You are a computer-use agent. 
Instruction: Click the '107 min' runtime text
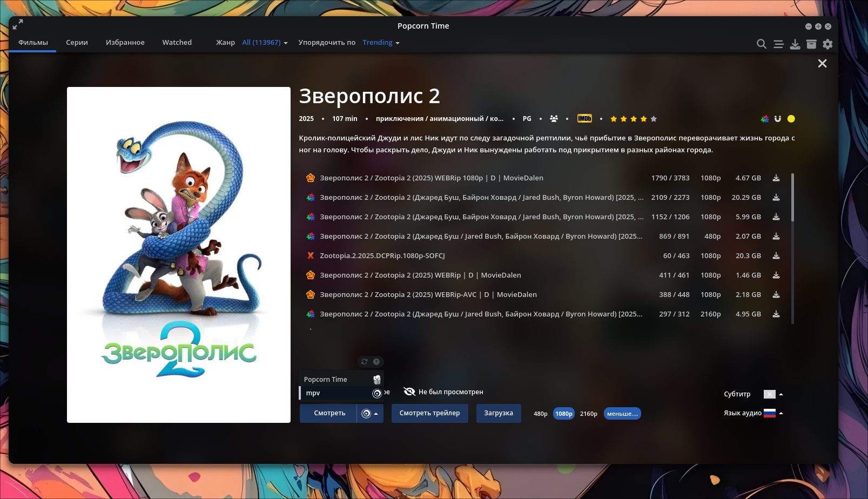tap(345, 119)
